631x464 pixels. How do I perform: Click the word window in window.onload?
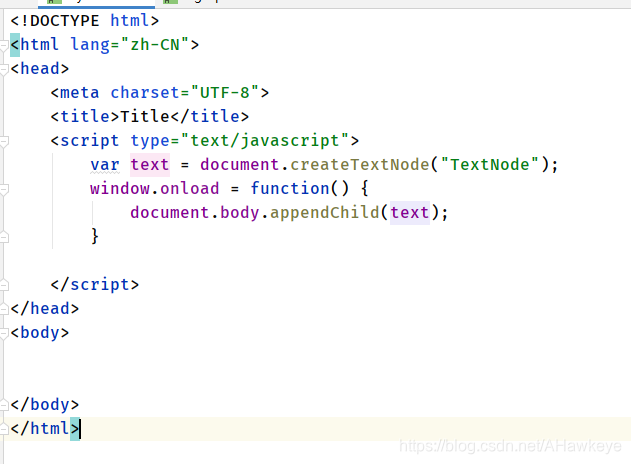click(120, 189)
